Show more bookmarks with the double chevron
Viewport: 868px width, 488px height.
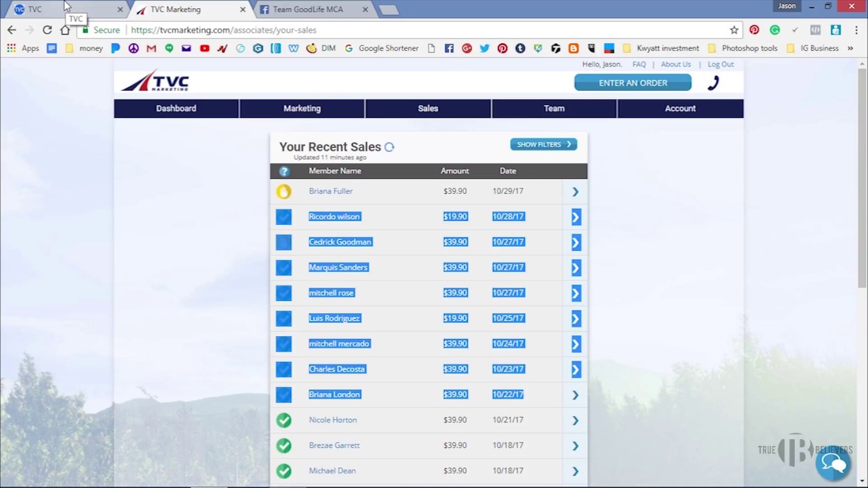(850, 48)
